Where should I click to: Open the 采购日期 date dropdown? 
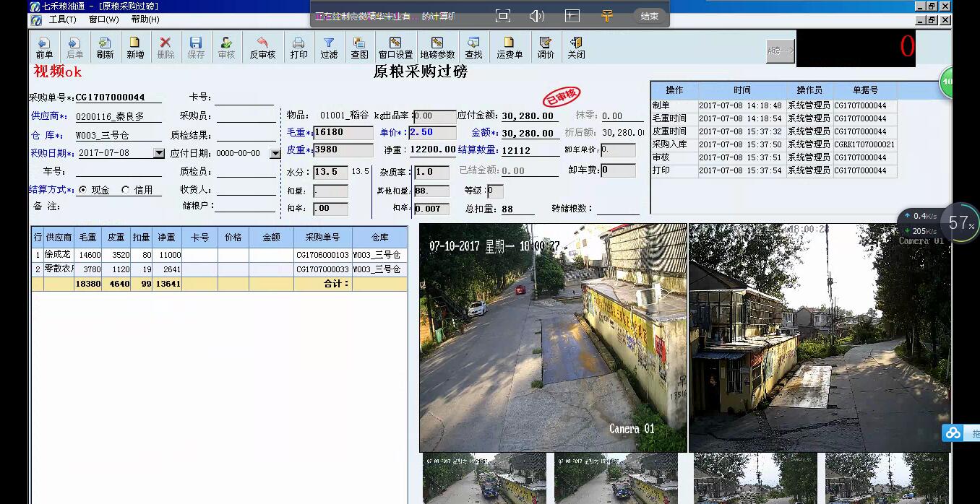click(x=159, y=153)
